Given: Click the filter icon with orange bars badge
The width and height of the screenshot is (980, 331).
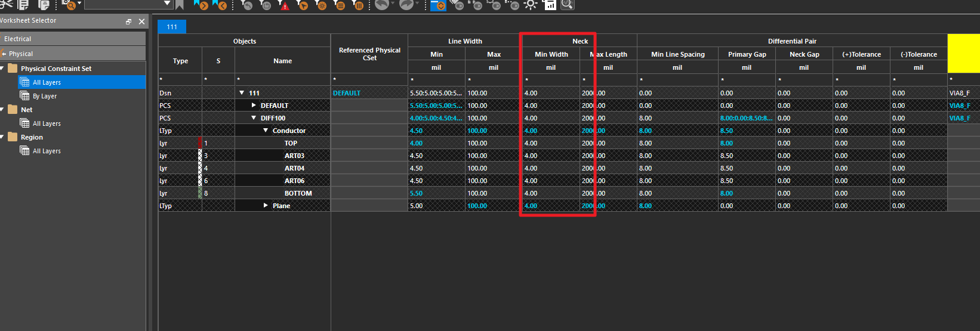Looking at the screenshot, I should pos(358,5).
